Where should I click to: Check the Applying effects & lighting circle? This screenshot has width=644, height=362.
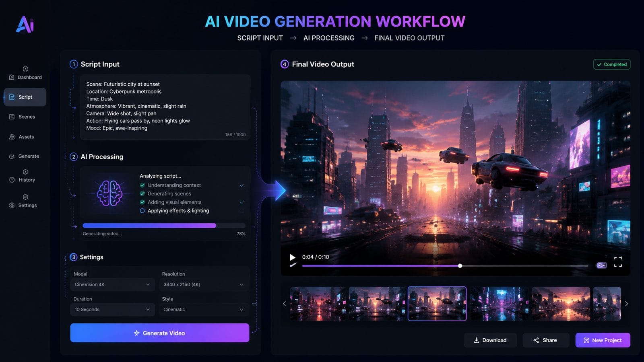142,210
